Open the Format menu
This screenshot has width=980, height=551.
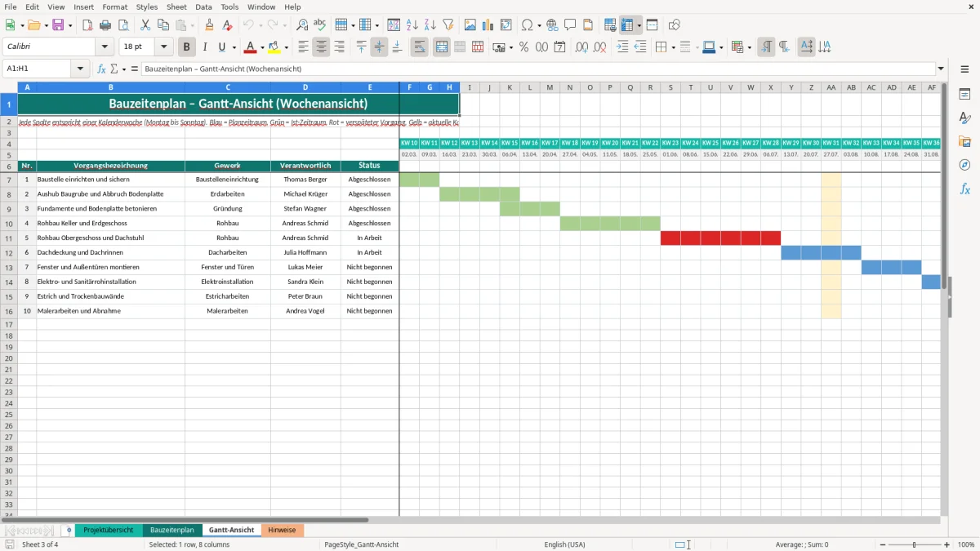[115, 7]
